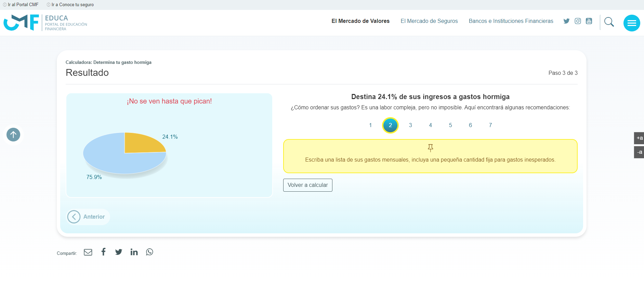
Task: Open Bancos e Instituciones Financieras menu
Action: click(511, 21)
